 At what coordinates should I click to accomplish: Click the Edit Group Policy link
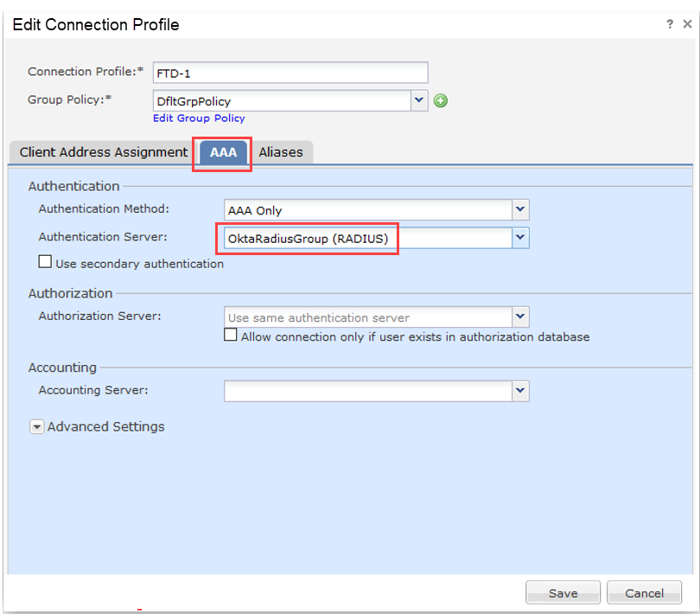(x=199, y=118)
